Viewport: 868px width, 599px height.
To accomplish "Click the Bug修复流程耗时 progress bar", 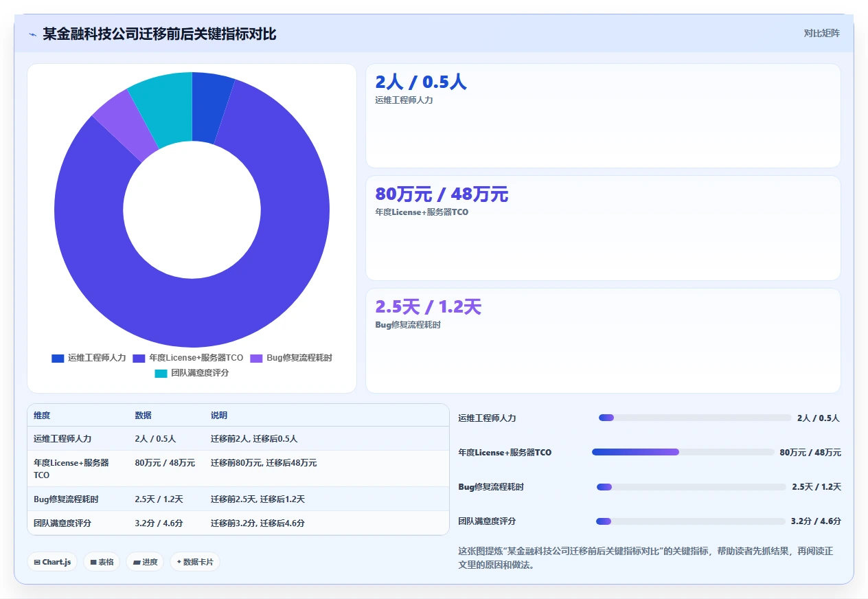I will point(692,486).
